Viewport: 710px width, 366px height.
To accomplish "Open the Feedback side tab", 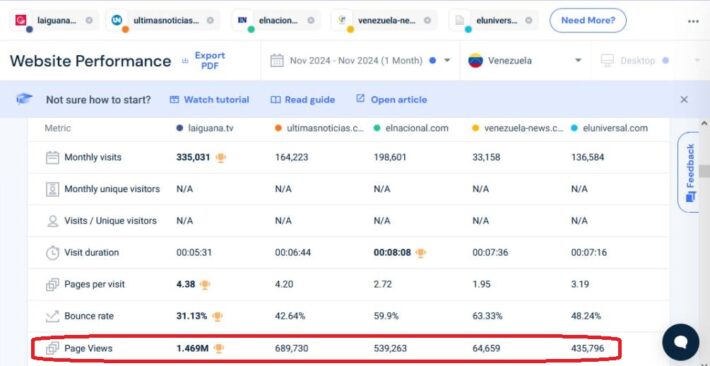I will tap(690, 172).
